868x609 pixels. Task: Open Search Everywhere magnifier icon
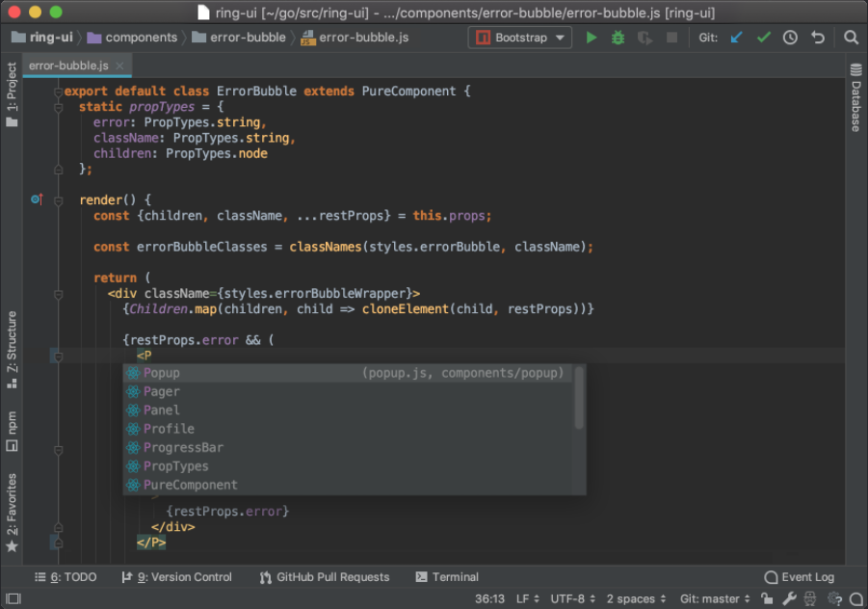851,38
